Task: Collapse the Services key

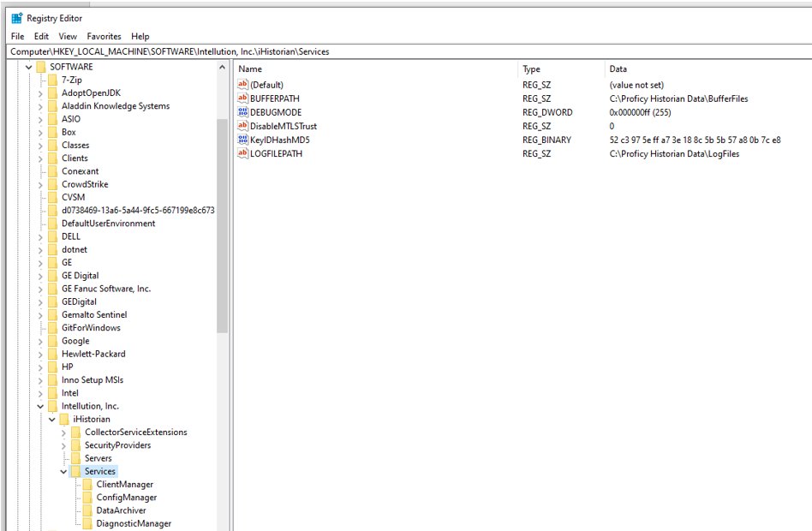Action: click(63, 472)
